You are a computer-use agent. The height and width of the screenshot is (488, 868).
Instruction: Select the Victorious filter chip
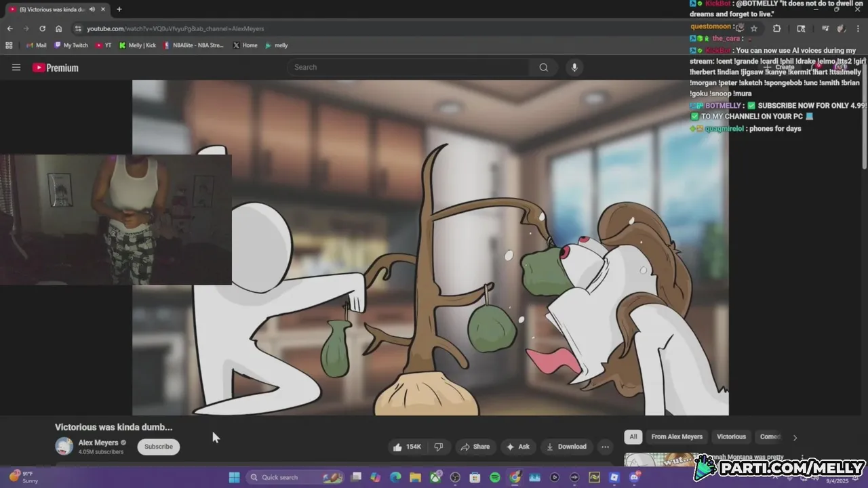[x=731, y=436]
